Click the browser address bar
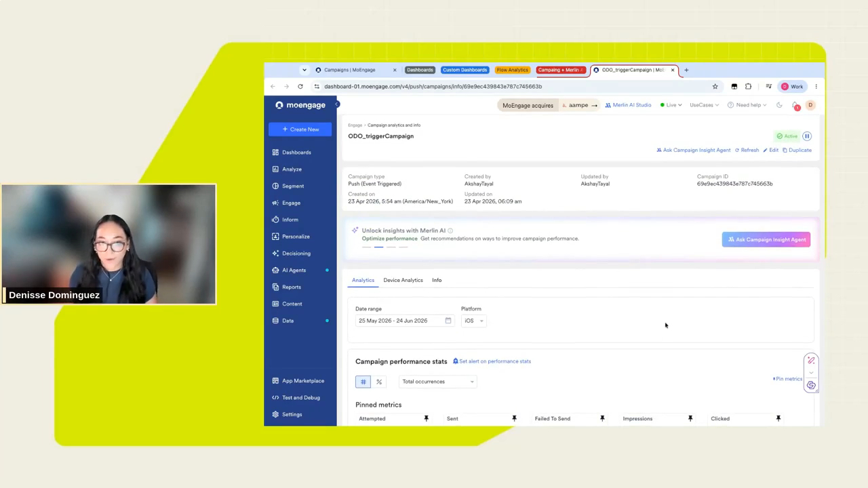Viewport: 868px width, 488px height. (513, 87)
